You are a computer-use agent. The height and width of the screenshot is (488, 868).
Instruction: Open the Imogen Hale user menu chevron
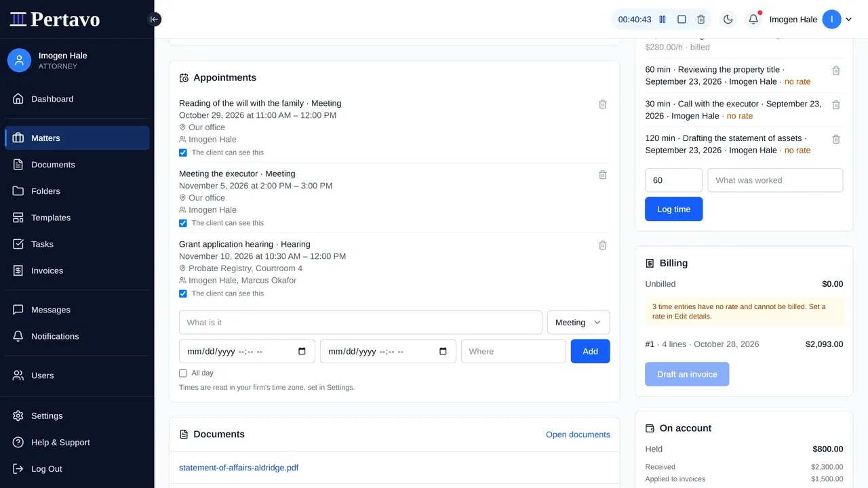[848, 20]
